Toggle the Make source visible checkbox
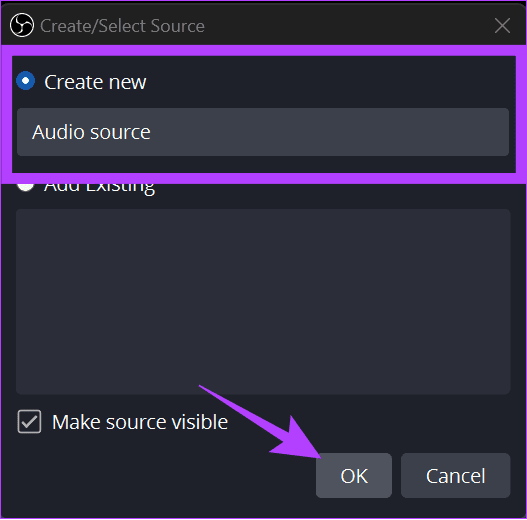 (x=29, y=422)
